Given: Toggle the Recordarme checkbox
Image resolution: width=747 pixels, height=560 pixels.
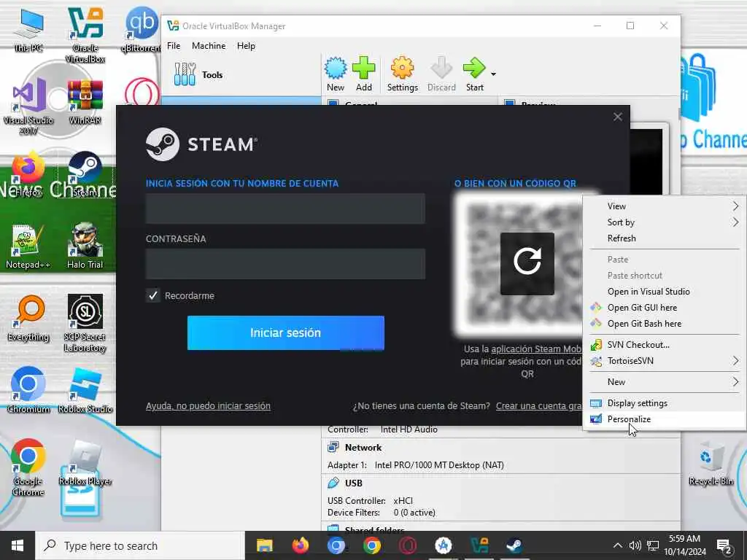Looking at the screenshot, I should pyautogui.click(x=153, y=296).
